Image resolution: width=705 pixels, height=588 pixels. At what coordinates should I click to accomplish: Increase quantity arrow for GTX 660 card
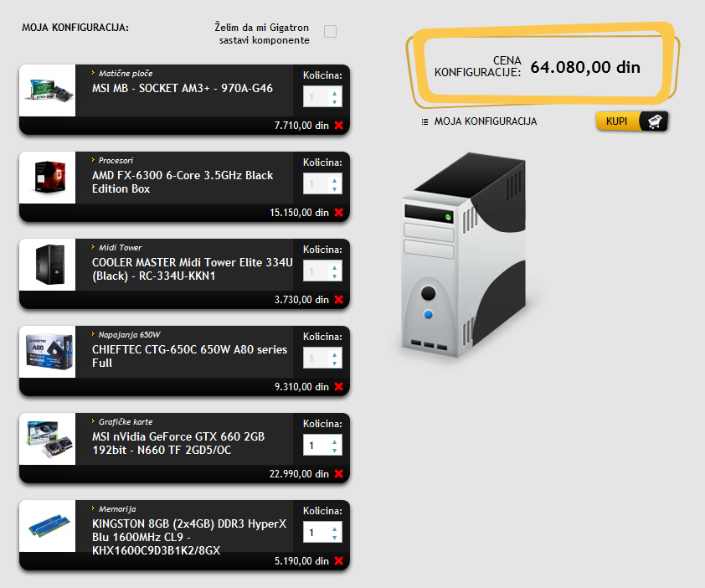tap(335, 441)
